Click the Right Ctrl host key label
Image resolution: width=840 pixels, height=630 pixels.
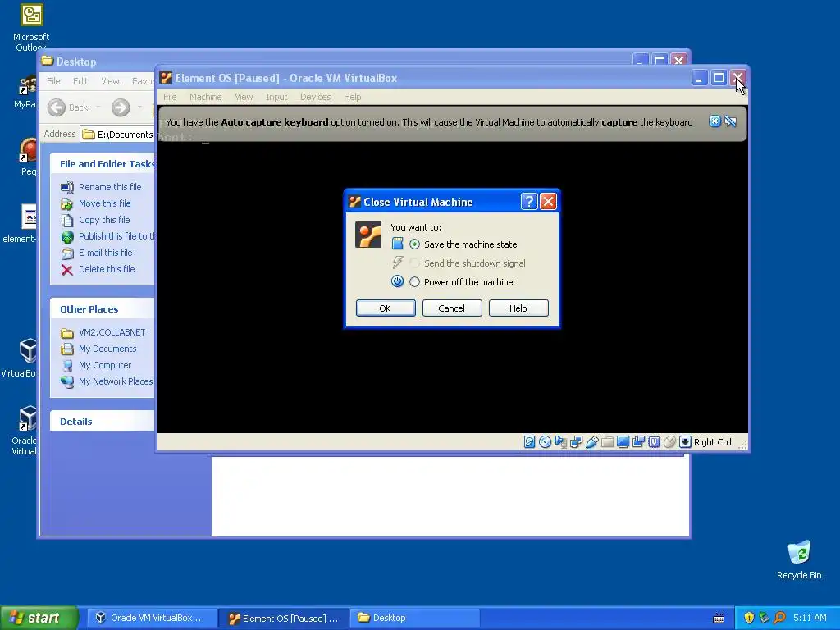click(713, 442)
